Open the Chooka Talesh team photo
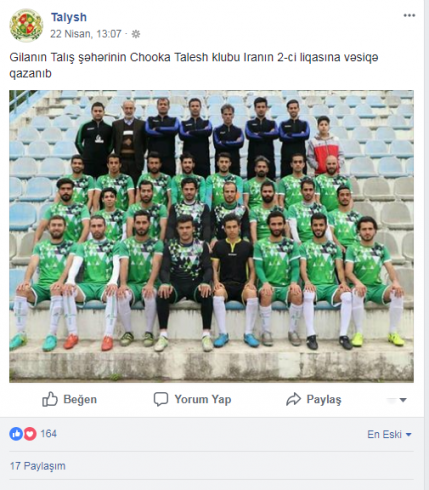 tap(211, 236)
